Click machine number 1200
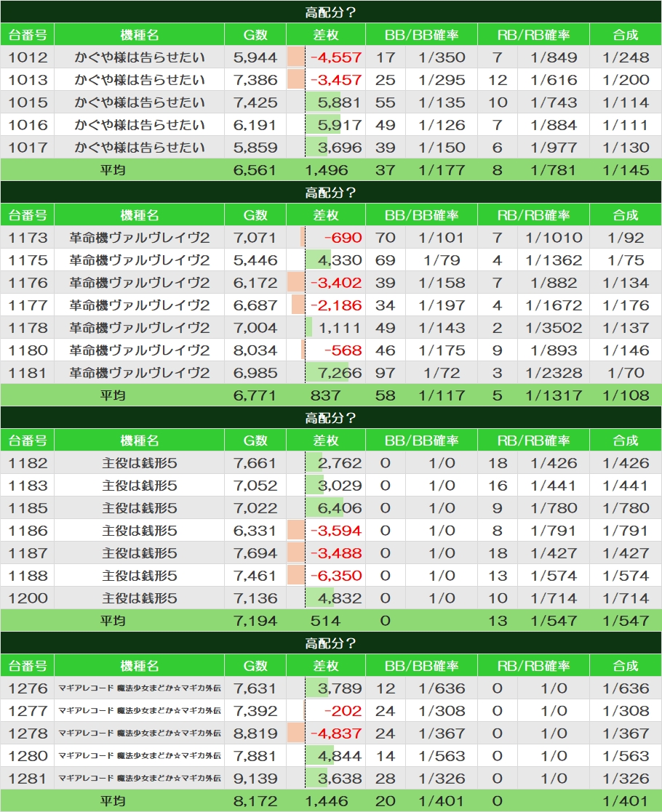Image resolution: width=662 pixels, height=812 pixels. [x=28, y=598]
